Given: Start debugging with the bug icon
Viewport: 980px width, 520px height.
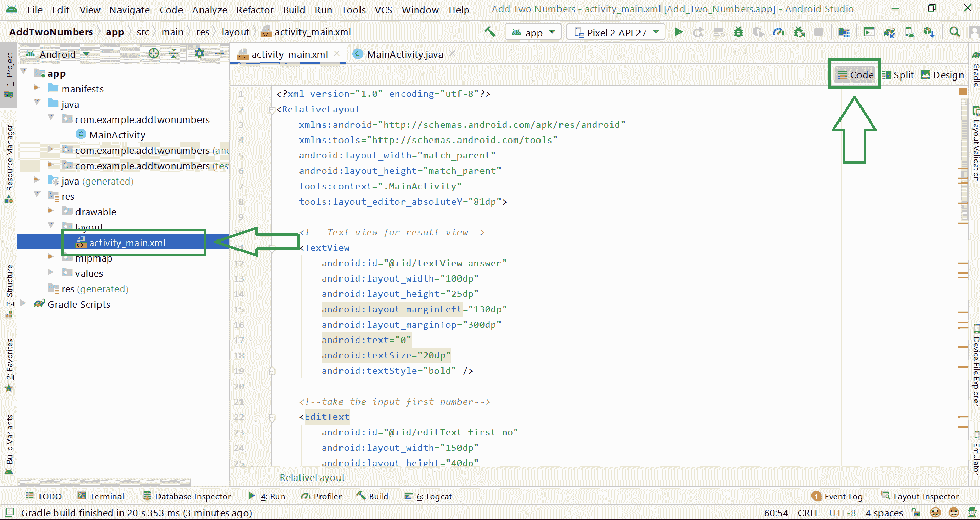Looking at the screenshot, I should coord(738,32).
